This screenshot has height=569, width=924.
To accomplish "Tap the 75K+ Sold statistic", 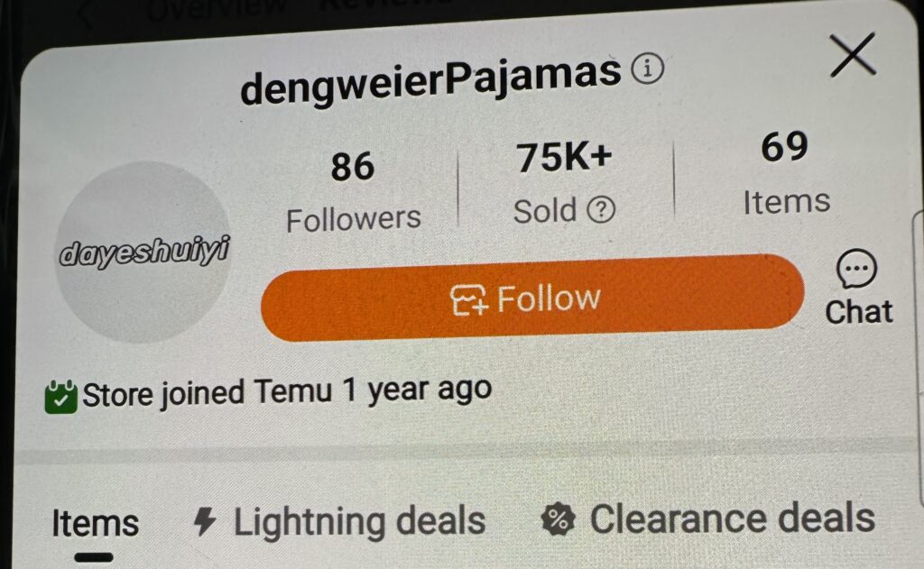I will pyautogui.click(x=565, y=183).
